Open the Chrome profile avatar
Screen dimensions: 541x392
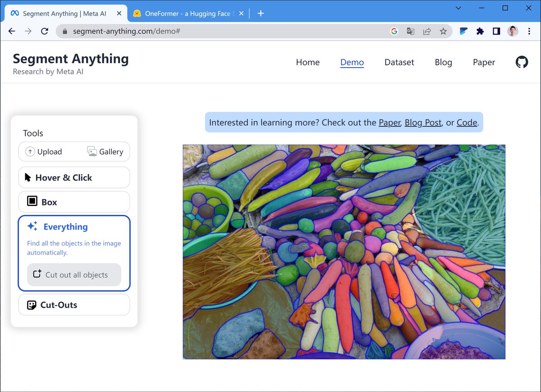(513, 31)
